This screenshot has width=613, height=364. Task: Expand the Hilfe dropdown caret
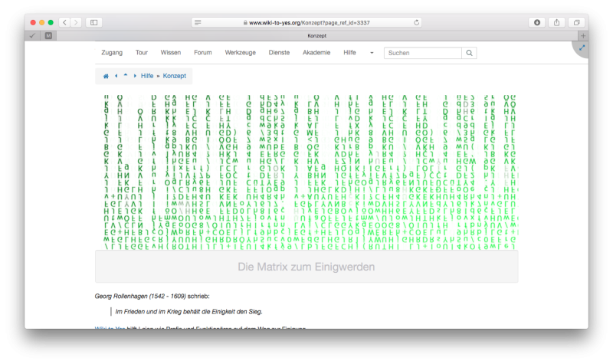click(372, 53)
